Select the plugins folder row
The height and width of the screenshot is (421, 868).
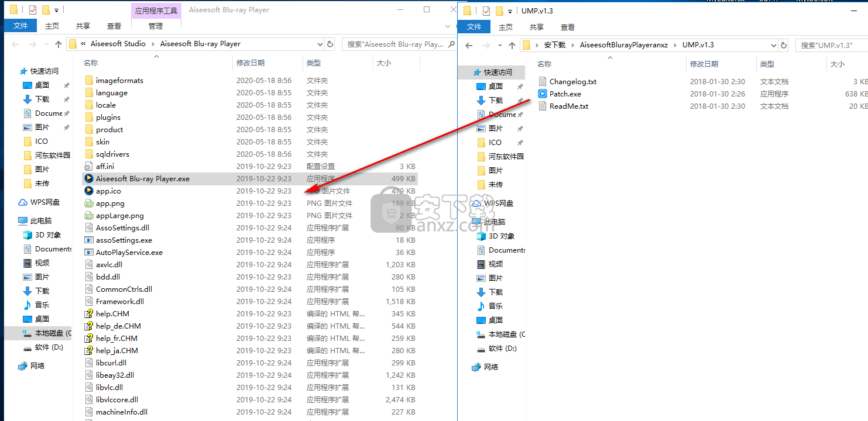[250, 118]
